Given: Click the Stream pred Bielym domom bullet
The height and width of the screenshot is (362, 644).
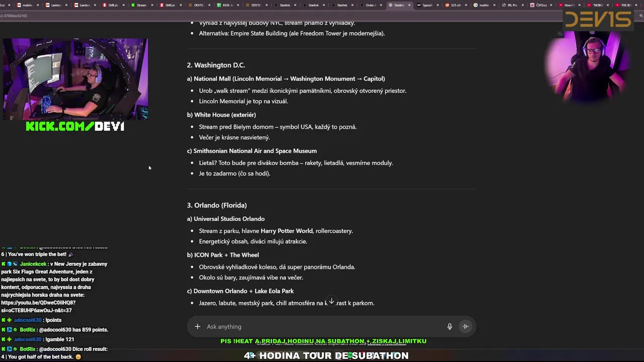Looking at the screenshot, I should pos(278,127).
